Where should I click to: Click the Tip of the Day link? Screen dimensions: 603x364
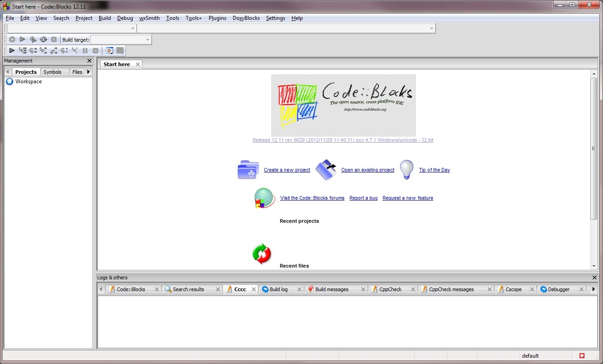435,170
